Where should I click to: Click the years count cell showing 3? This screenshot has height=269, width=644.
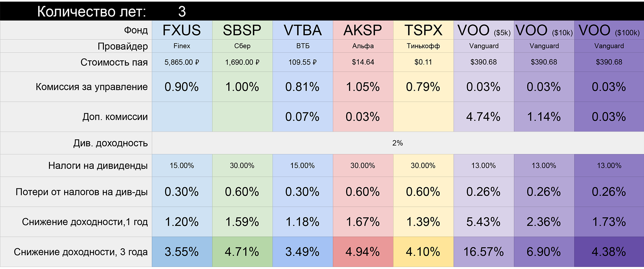182,11
